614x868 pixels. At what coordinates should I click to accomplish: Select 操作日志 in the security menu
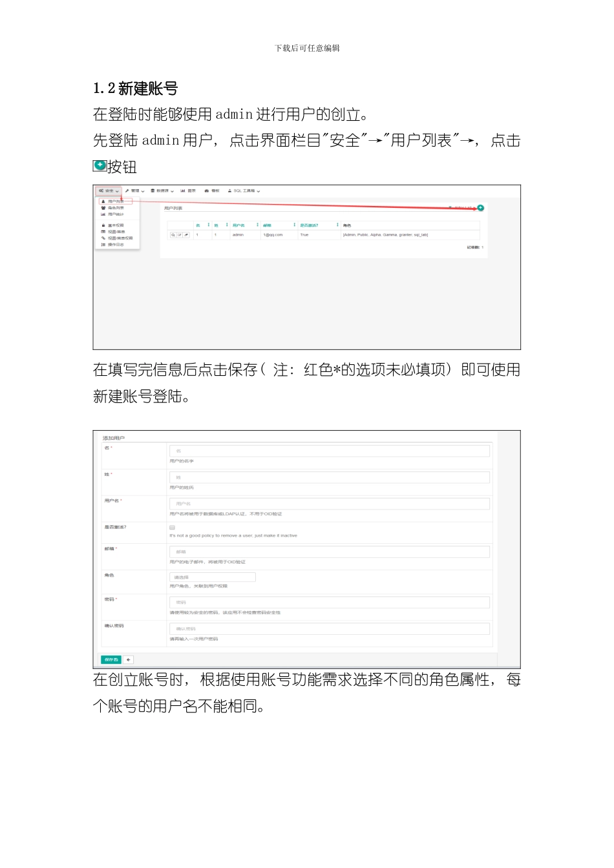[x=112, y=245]
